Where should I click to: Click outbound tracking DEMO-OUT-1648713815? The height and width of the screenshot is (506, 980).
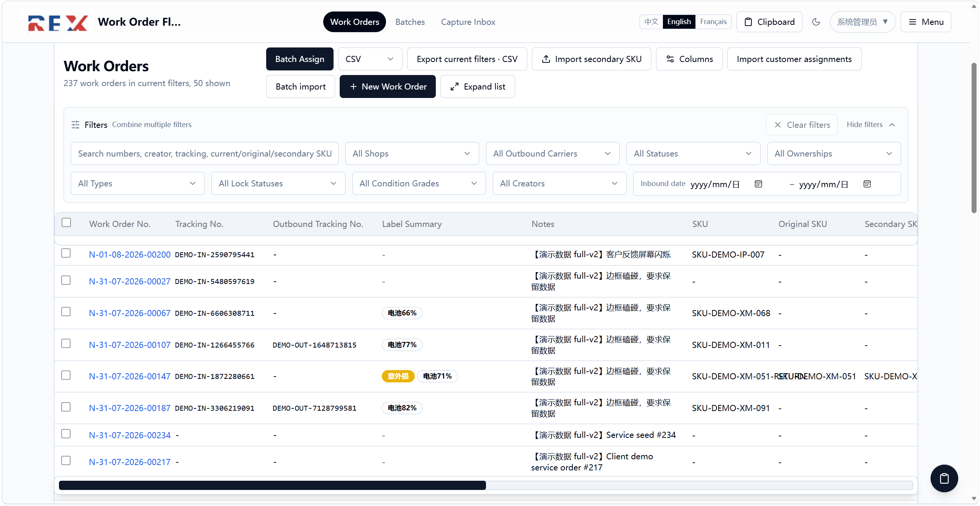[314, 345]
